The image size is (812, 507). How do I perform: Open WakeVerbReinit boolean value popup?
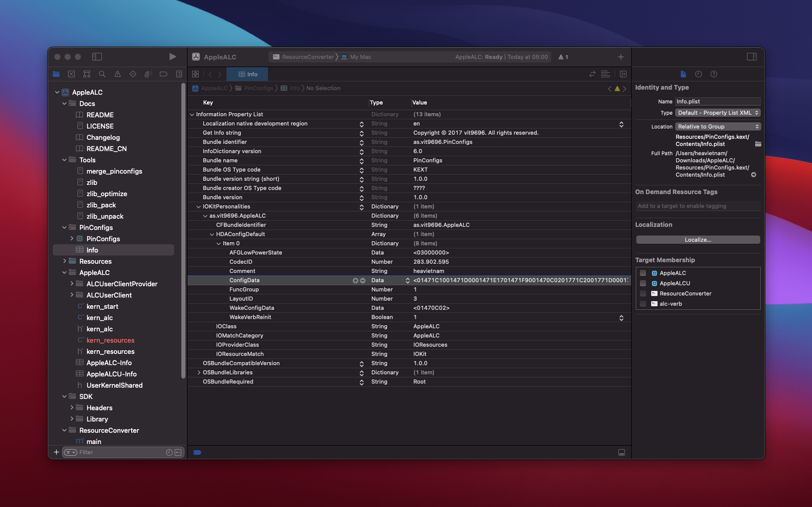click(621, 318)
